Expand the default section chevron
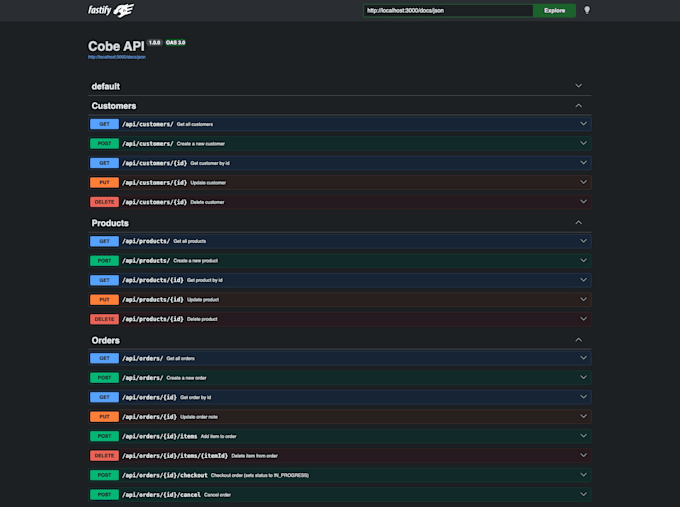 pos(579,86)
